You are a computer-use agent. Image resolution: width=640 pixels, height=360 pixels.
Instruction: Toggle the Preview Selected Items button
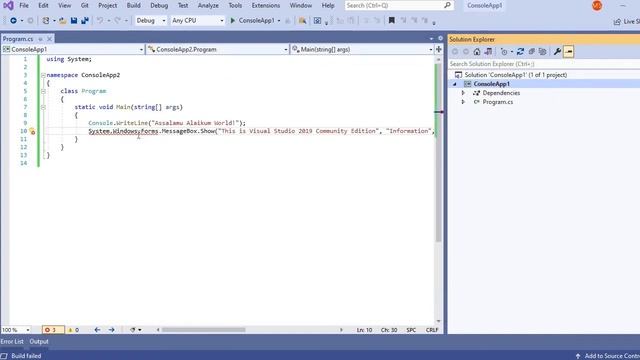[x=569, y=52]
